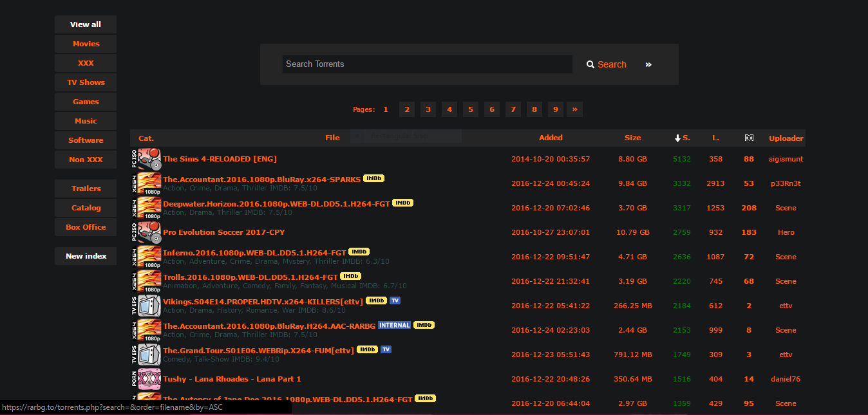
Task: Open TV Shows category
Action: [86, 82]
